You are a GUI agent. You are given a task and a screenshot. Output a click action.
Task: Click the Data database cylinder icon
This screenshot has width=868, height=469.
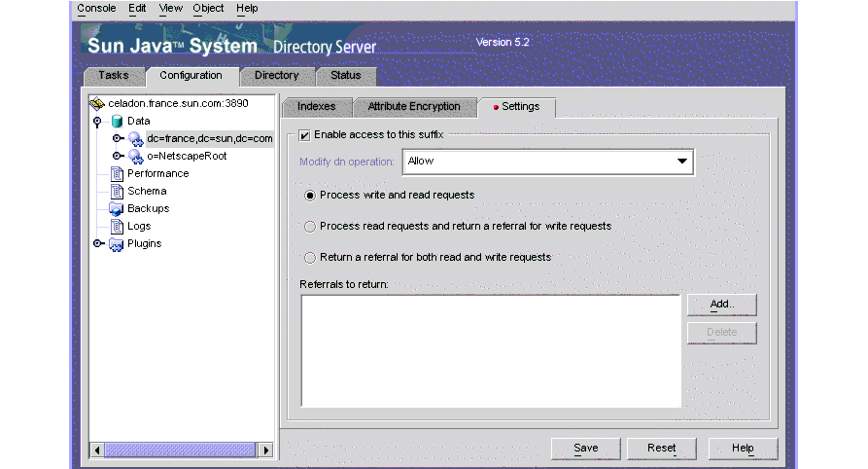click(117, 121)
